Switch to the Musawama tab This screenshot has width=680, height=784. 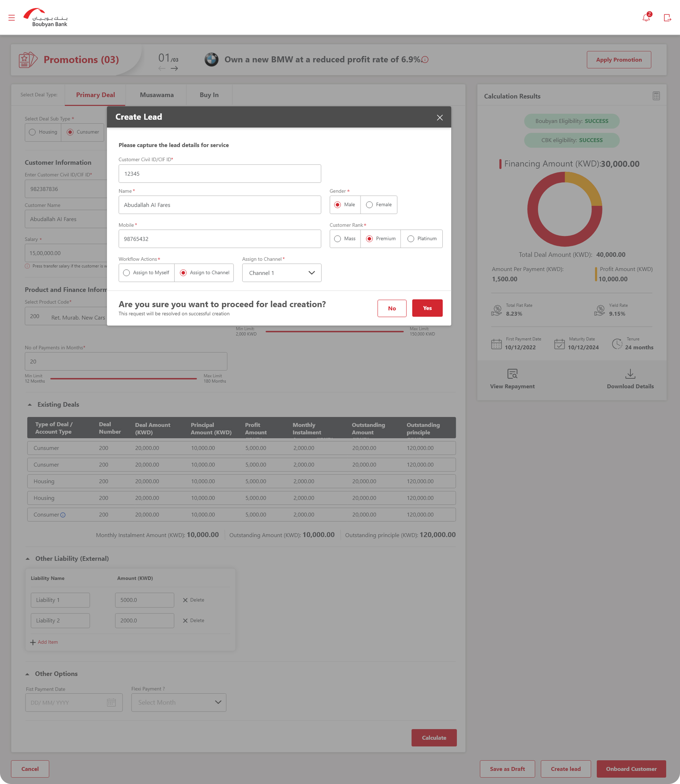(156, 95)
